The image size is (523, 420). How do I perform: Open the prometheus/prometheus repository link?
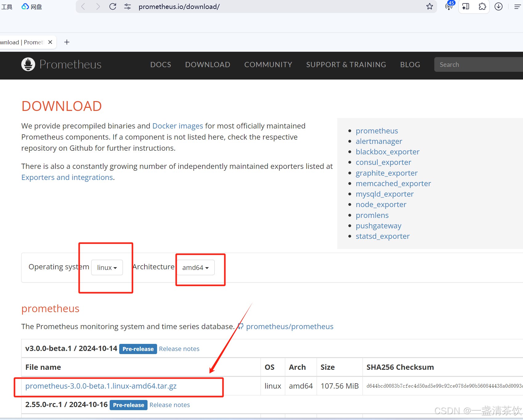pos(290,326)
